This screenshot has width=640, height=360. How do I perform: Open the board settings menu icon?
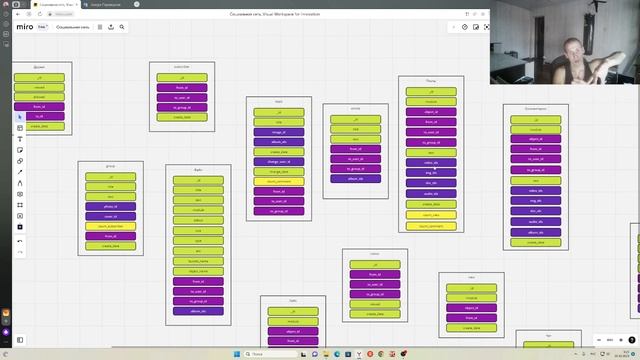(100, 27)
